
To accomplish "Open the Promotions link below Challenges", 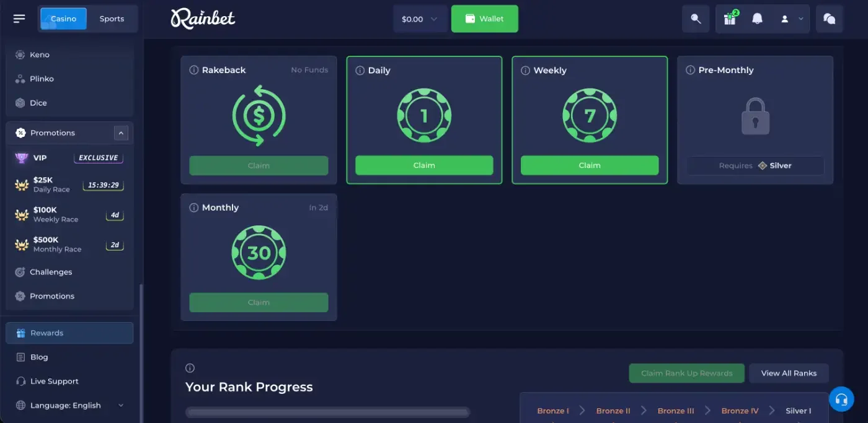I will pos(69,296).
